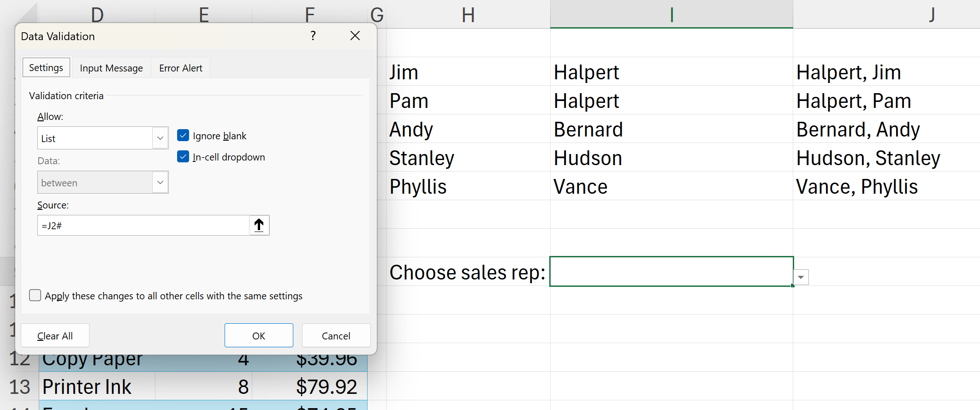Viewport: 980px width, 410px height.
Task: Click the Cancel button
Action: (336, 336)
